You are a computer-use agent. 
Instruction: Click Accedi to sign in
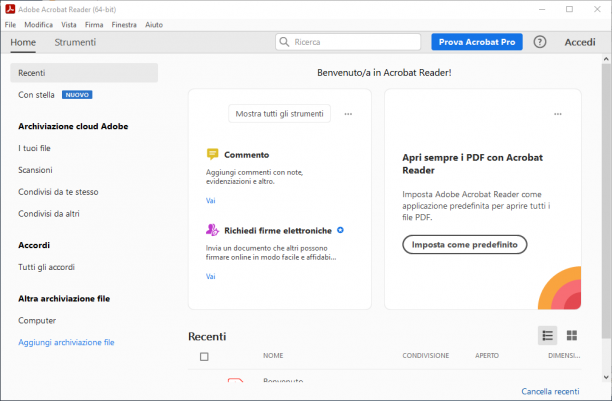coord(580,42)
